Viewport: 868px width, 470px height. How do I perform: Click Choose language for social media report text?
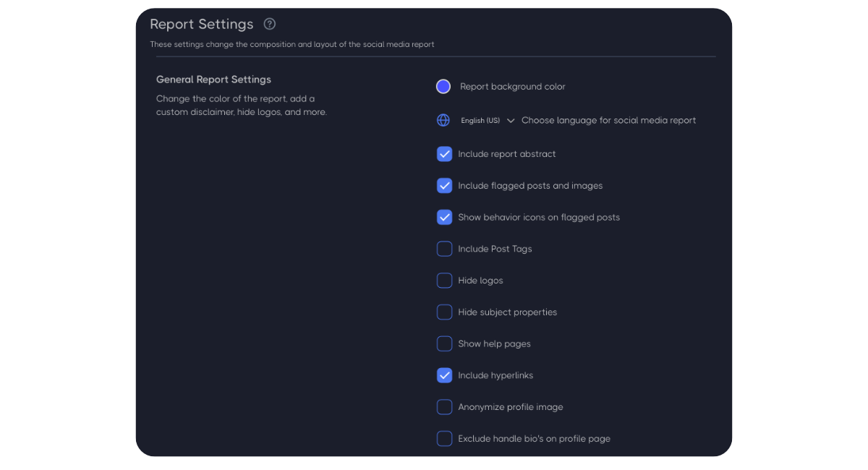pyautogui.click(x=608, y=121)
